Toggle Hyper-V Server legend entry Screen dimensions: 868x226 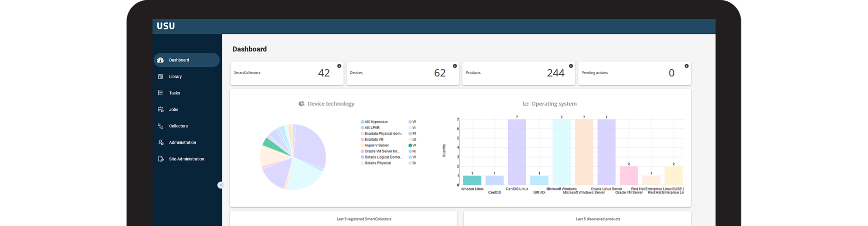pyautogui.click(x=375, y=146)
